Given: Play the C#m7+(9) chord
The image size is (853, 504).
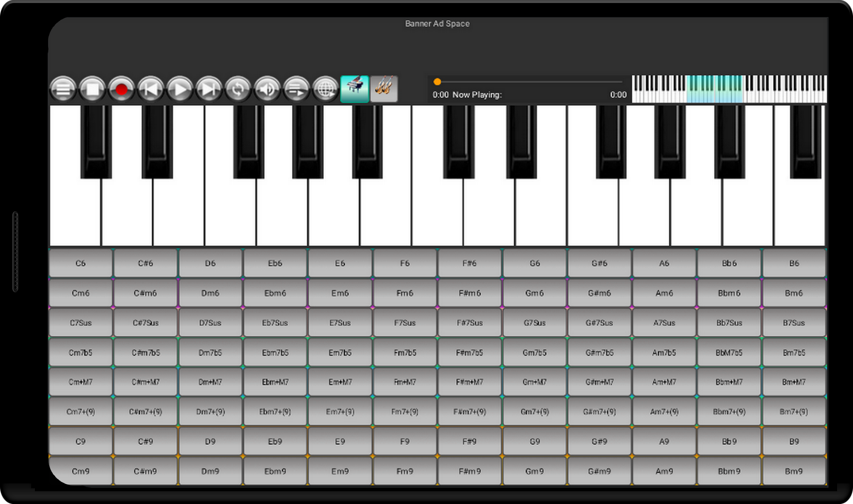Looking at the screenshot, I should [x=145, y=412].
